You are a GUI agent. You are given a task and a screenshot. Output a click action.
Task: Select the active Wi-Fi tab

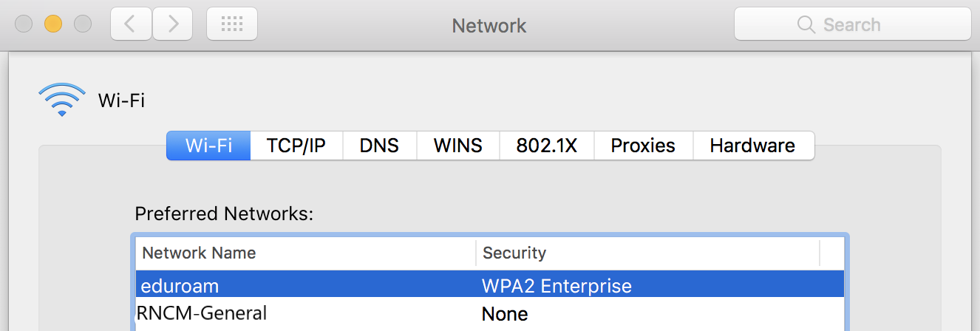coord(208,146)
